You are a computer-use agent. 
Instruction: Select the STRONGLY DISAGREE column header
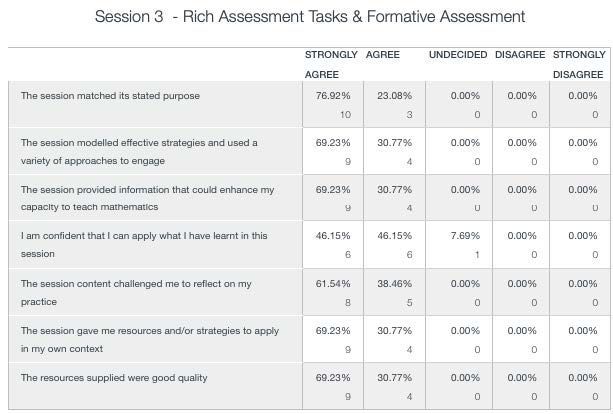pyautogui.click(x=579, y=65)
